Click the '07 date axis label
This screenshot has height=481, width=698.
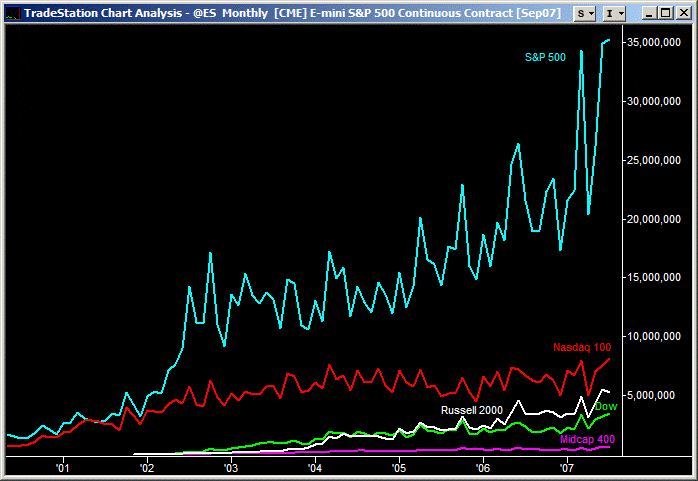(567, 468)
